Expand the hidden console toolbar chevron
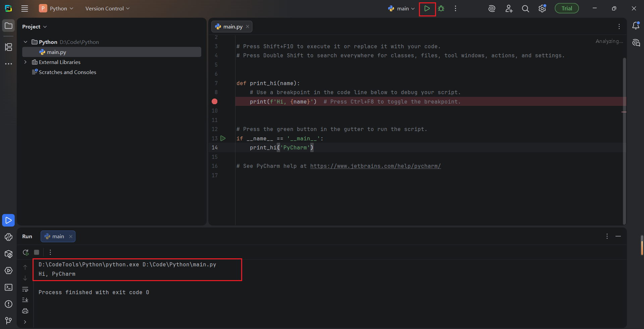Screen dimensions: 644x329 tap(25, 322)
